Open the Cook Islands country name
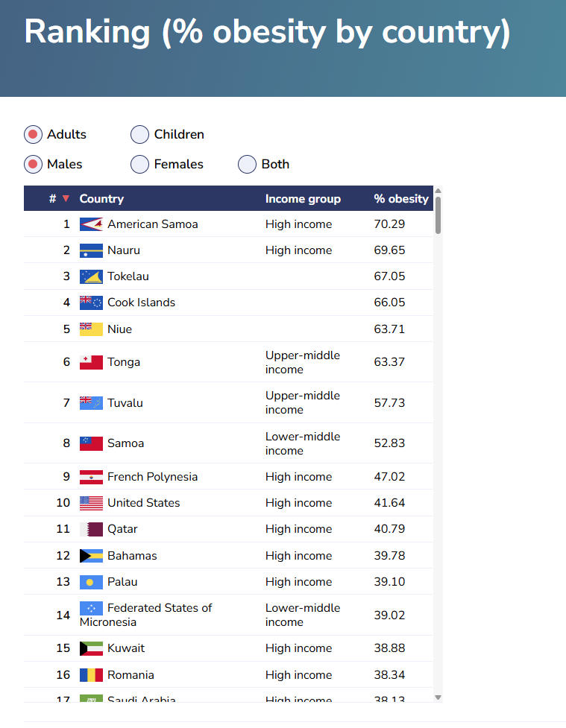The image size is (566, 728). [x=141, y=303]
